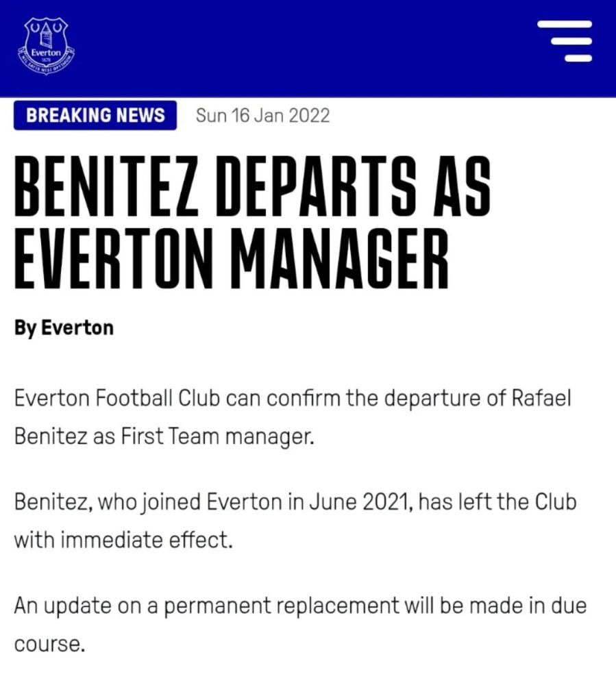Click the sentence Benitez, who joined Everton

[295, 521]
